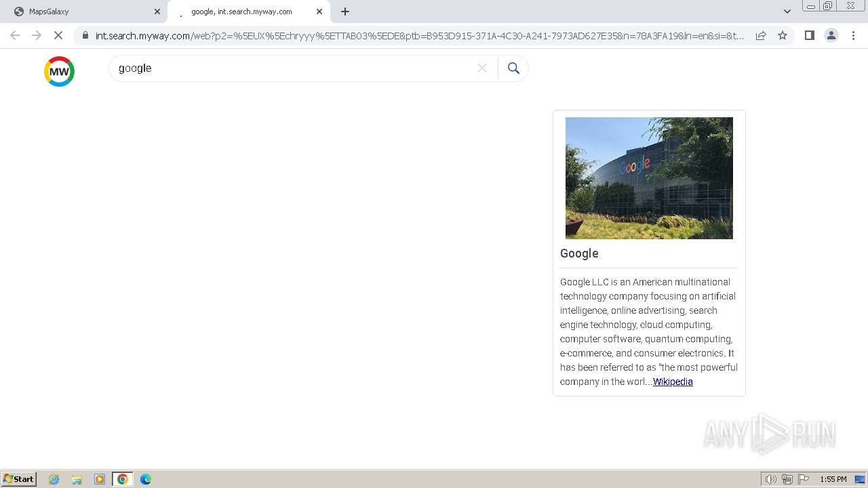This screenshot has height=488, width=868.
Task: Share this page icon in address bar
Action: (761, 35)
